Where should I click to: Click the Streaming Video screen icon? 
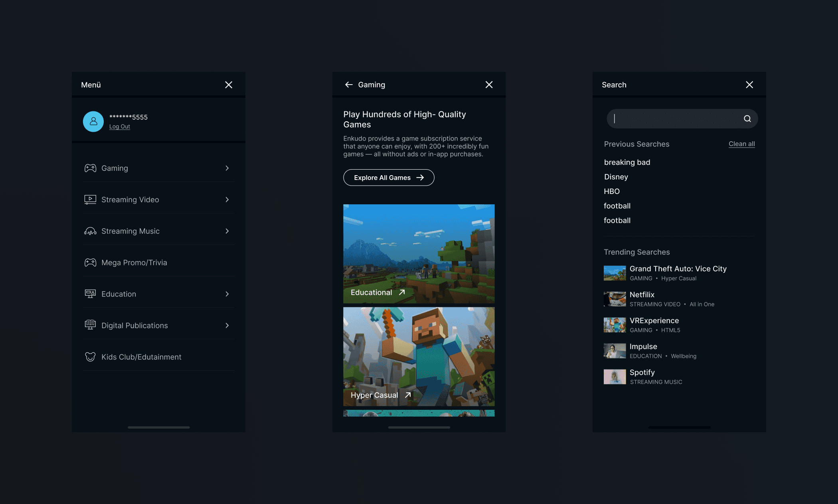(x=90, y=200)
